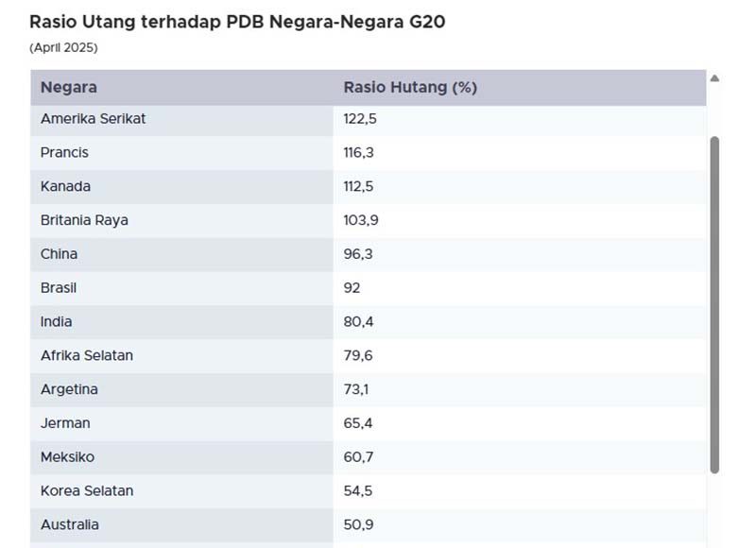Viewport: 756px width, 548px height.
Task: Click the scrollbar up arrow
Action: click(x=714, y=78)
